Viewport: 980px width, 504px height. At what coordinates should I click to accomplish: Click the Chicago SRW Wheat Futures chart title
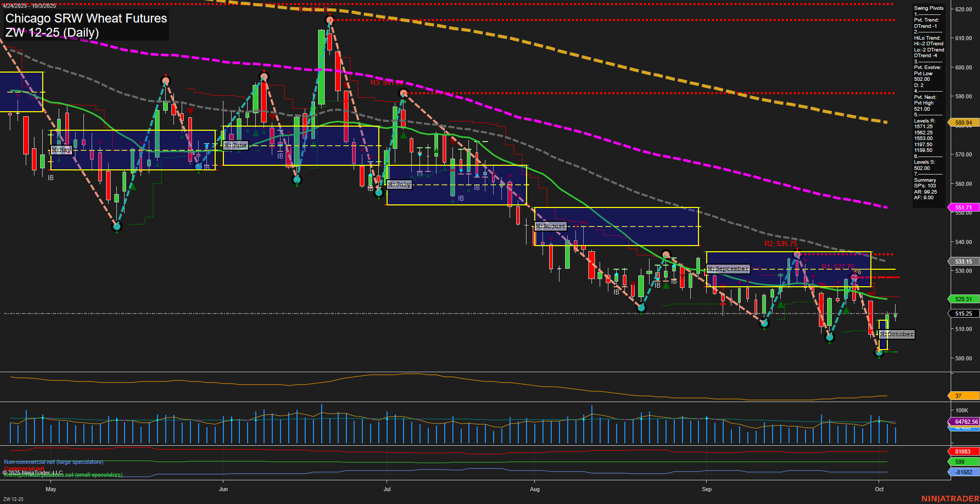click(x=85, y=19)
